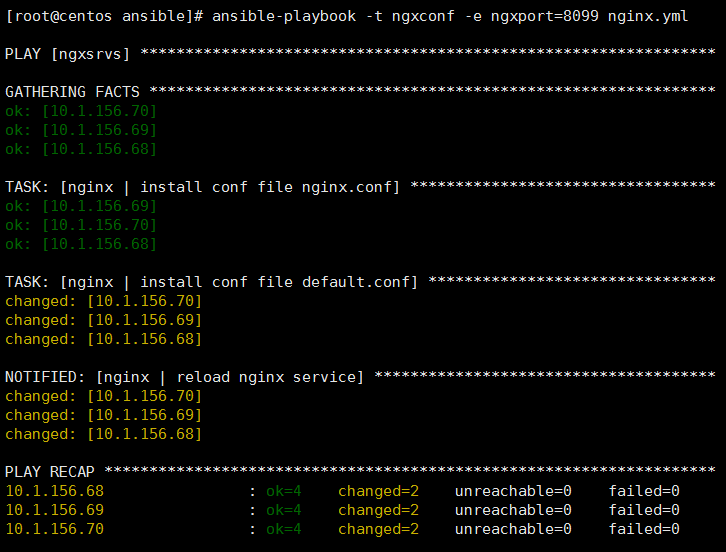Select the word "ansible-playbook" in the command
The height and width of the screenshot is (552, 726).
tap(284, 16)
